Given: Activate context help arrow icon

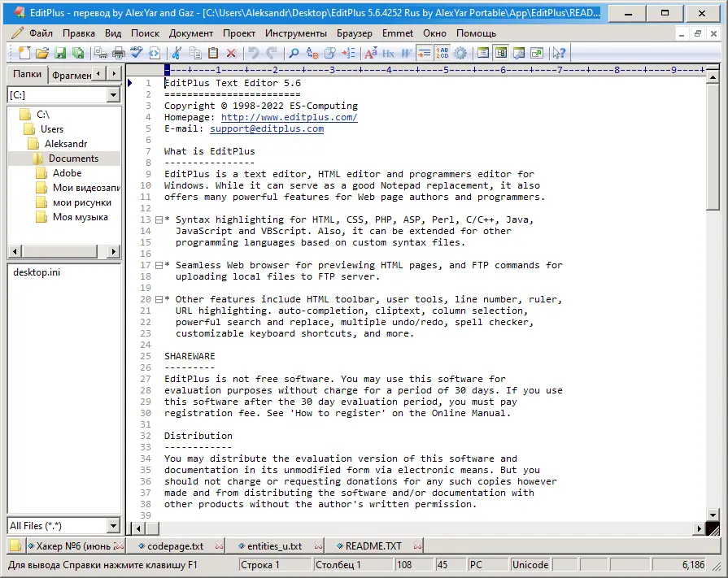Looking at the screenshot, I should coord(558,52).
